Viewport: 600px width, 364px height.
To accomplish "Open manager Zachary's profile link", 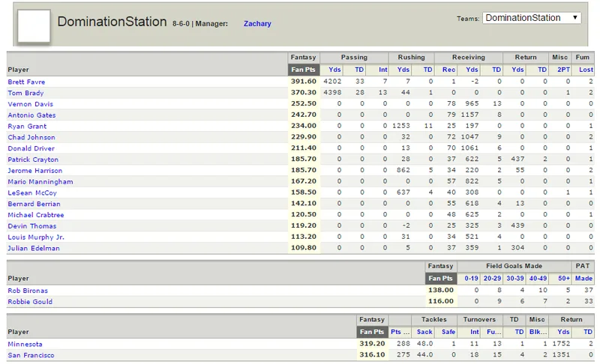I will pos(257,24).
